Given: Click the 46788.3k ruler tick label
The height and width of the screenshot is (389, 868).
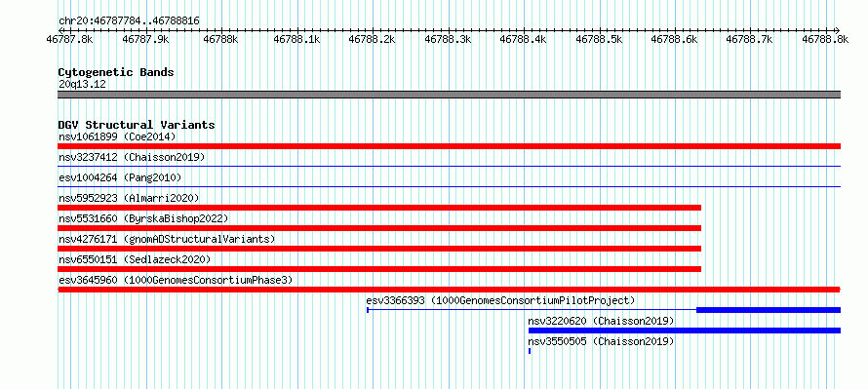Looking at the screenshot, I should (x=448, y=39).
